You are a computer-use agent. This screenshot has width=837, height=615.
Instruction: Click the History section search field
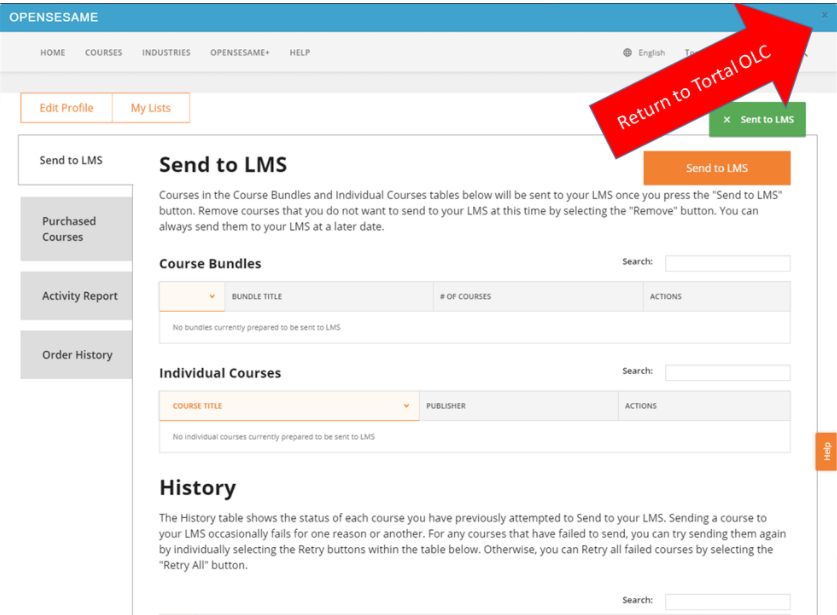tap(728, 602)
